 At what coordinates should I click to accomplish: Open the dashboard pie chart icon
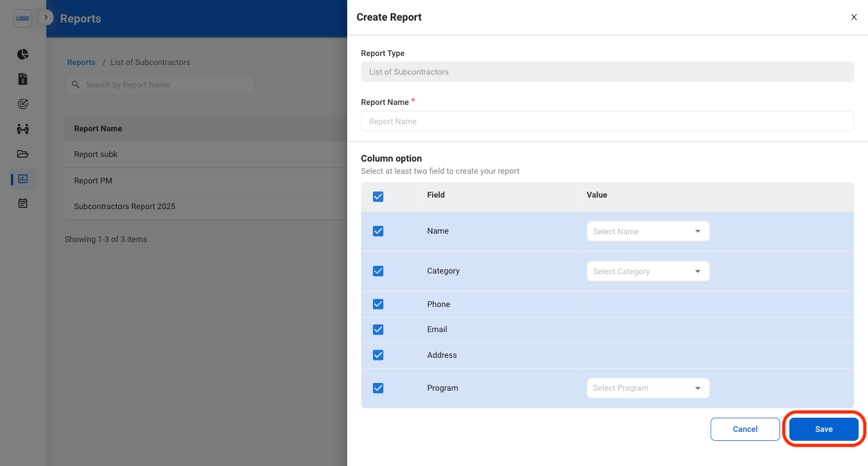tap(23, 54)
